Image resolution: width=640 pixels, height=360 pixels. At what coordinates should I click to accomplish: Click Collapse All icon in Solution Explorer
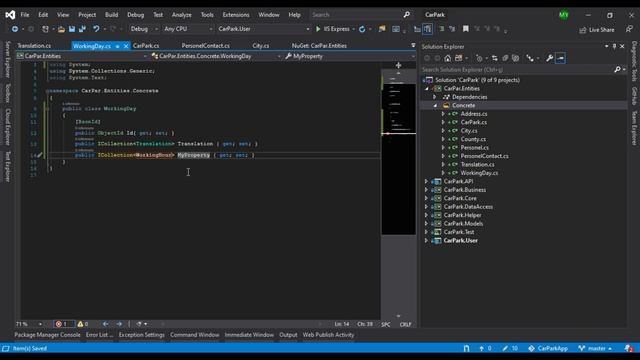(x=505, y=58)
